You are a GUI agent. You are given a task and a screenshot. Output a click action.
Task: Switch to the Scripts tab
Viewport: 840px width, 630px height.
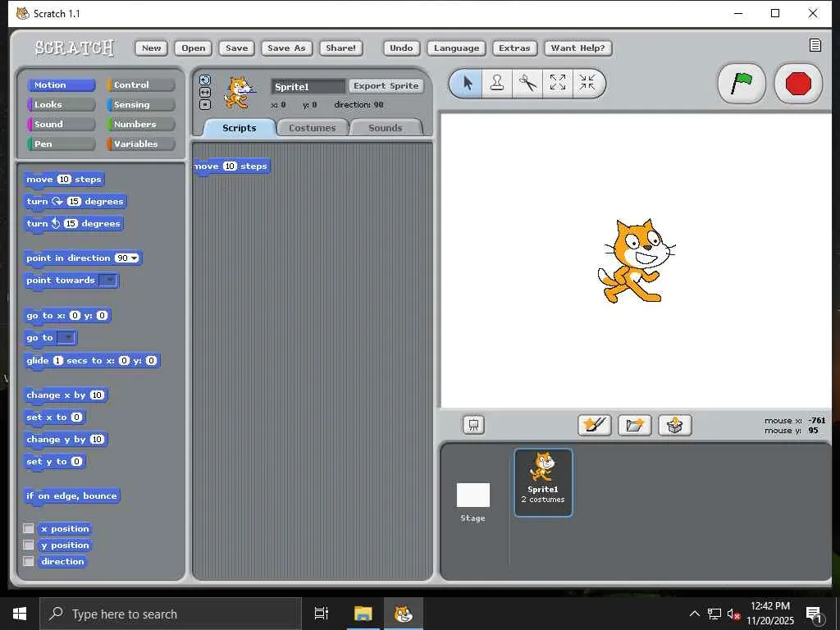[239, 127]
